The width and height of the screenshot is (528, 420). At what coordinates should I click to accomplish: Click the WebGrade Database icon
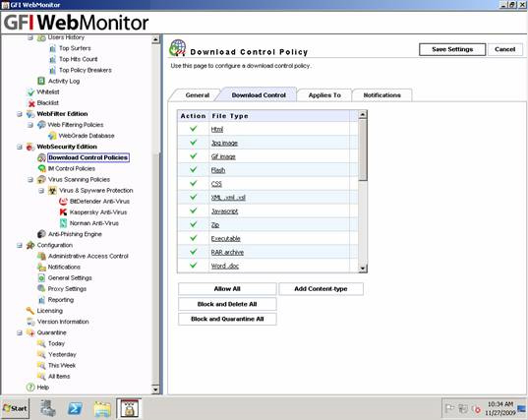(52, 136)
